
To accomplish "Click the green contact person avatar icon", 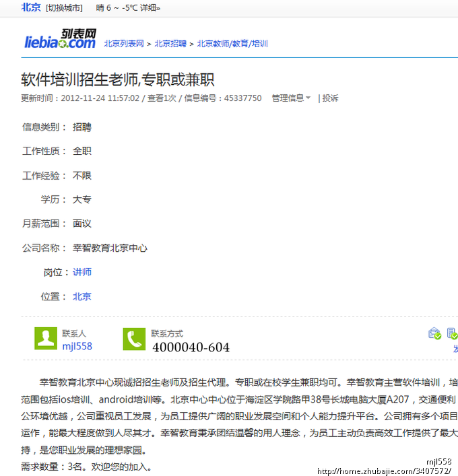I will coord(46,339).
